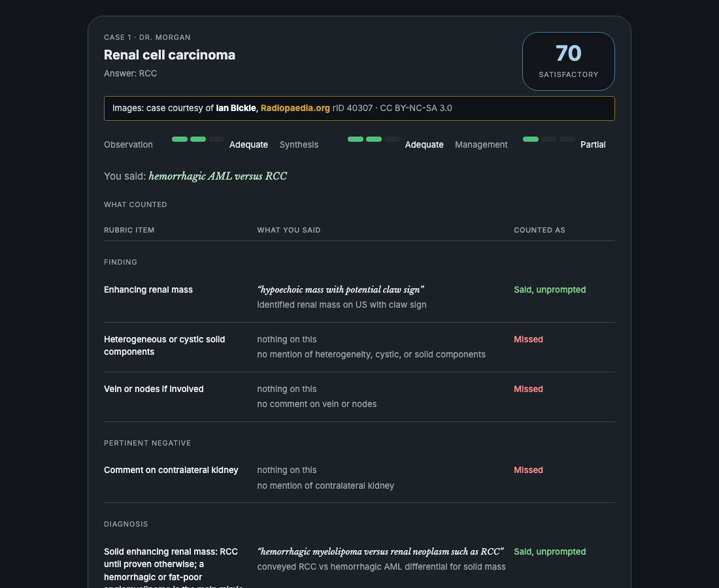Click the 'Adequate' rating beside Observation

(x=248, y=145)
